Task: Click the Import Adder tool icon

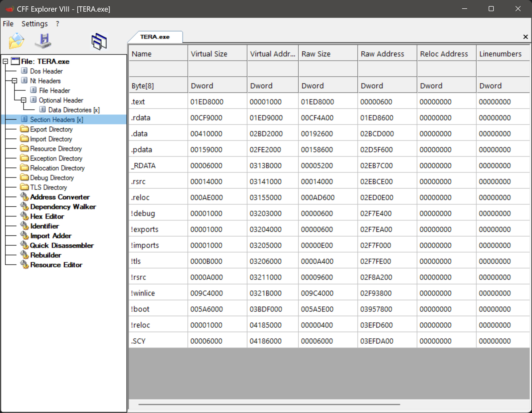Action: (24, 235)
